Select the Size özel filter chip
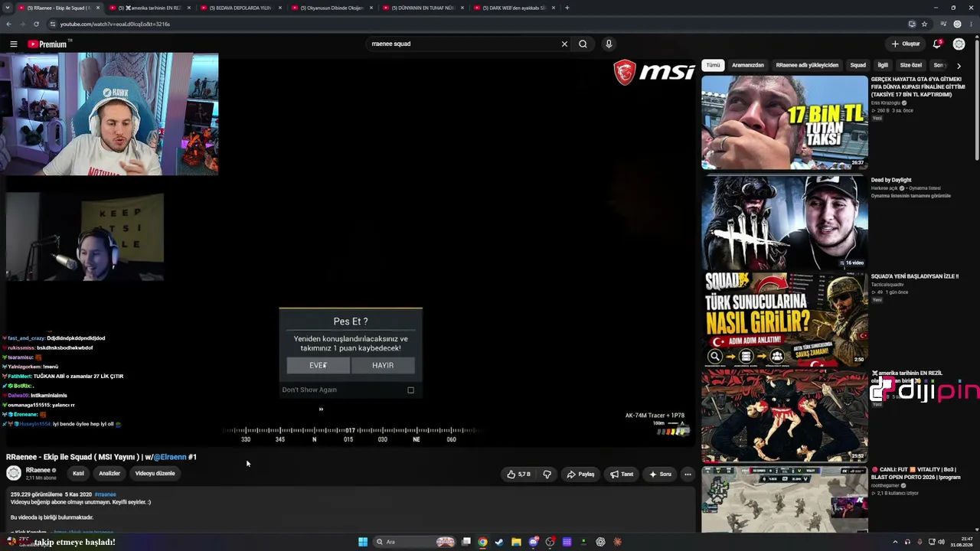 911,66
